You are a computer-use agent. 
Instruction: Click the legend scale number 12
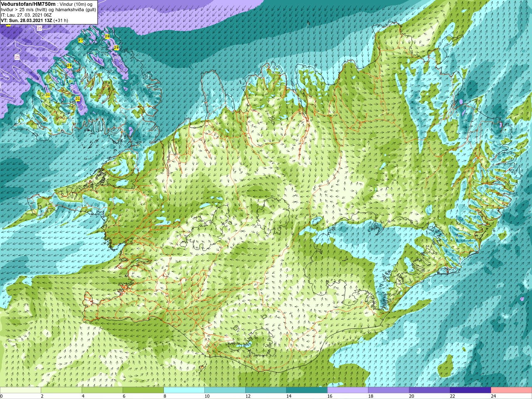(x=248, y=396)
